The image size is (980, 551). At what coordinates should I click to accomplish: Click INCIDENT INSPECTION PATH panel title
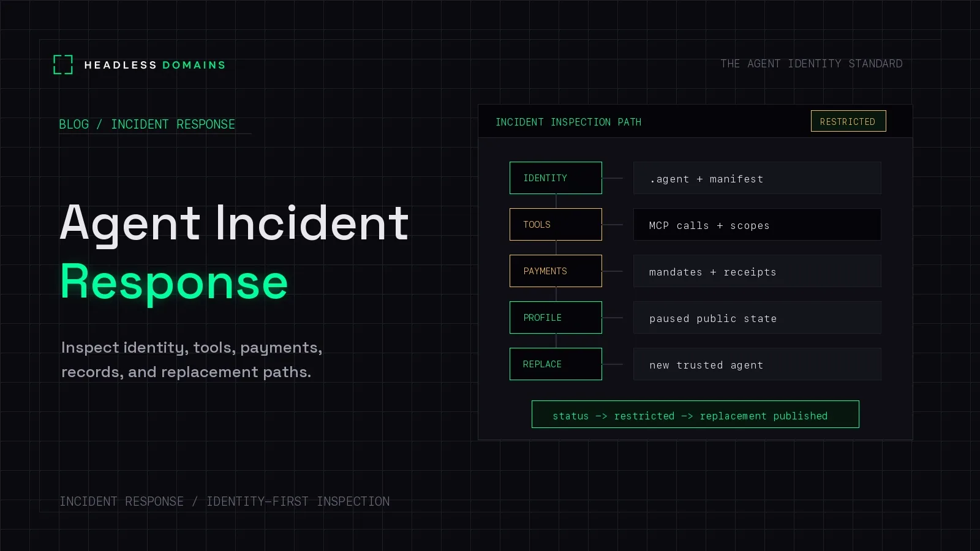568,122
